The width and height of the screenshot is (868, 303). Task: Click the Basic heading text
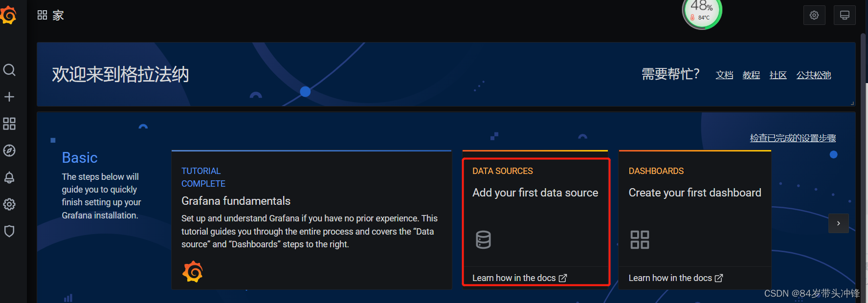click(80, 157)
